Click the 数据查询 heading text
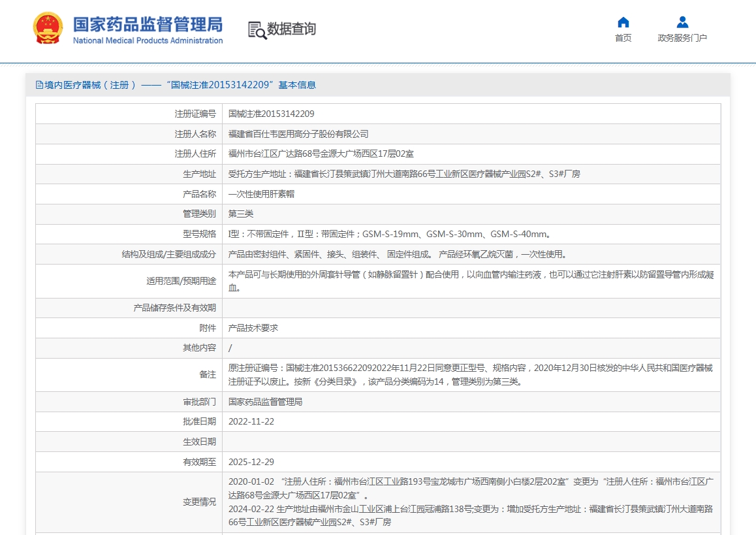Screen dimensions: 756x535 [292, 29]
